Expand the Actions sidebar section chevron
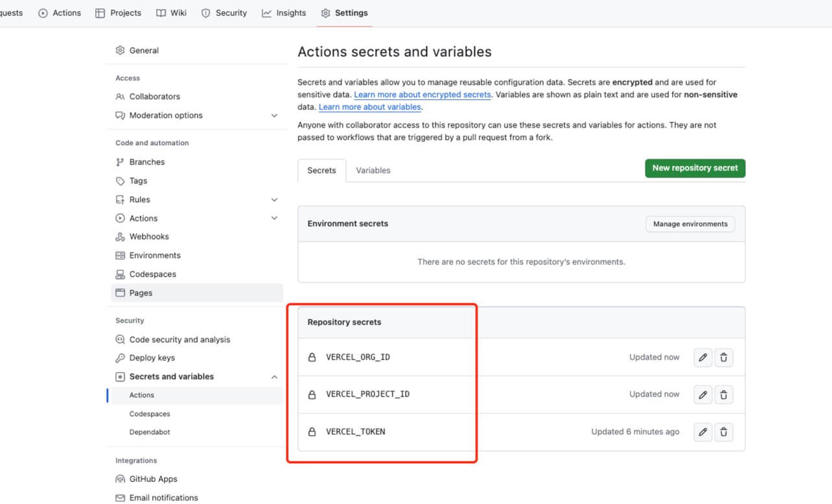The width and height of the screenshot is (832, 504). tap(274, 218)
